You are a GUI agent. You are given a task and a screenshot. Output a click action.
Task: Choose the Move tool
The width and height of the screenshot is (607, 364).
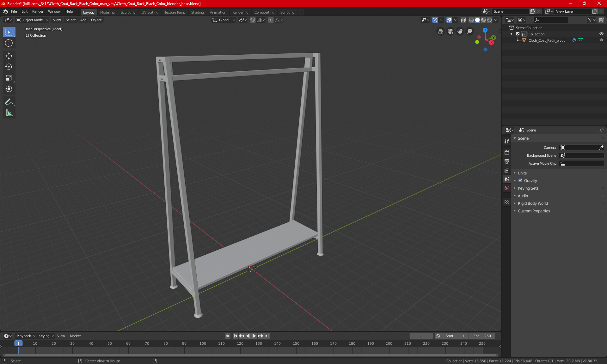(9, 56)
